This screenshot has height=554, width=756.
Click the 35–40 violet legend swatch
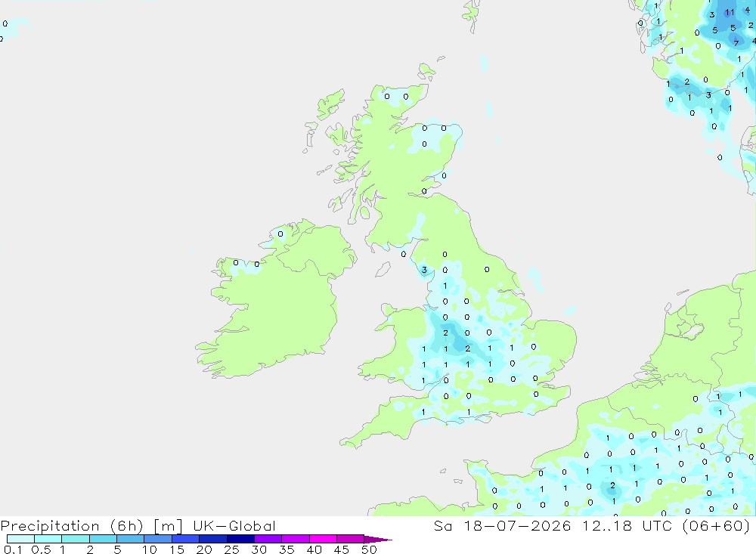click(296, 539)
